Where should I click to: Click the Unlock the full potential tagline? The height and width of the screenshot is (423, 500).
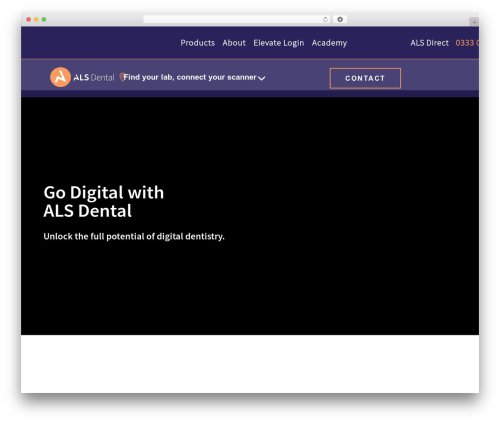click(134, 236)
